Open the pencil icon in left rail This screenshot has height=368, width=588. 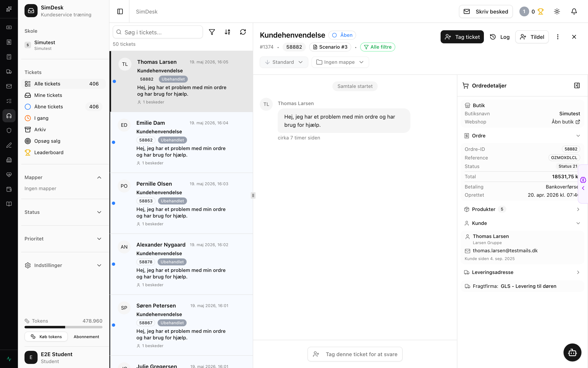9,145
